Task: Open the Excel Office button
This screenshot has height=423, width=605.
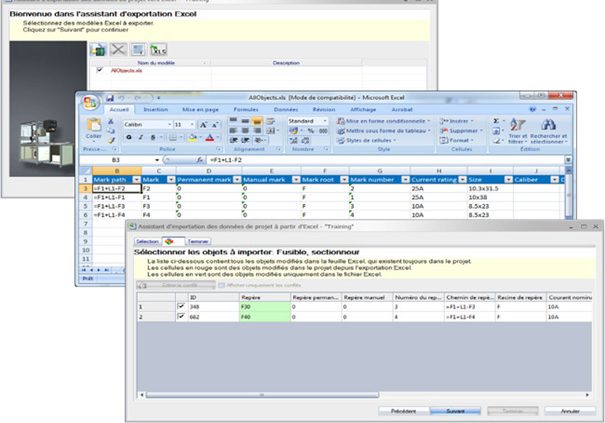Action: click(x=90, y=102)
